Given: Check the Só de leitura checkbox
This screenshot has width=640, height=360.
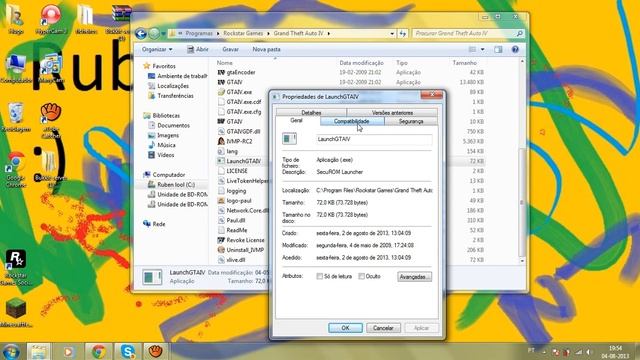Looking at the screenshot, I should tap(320, 276).
